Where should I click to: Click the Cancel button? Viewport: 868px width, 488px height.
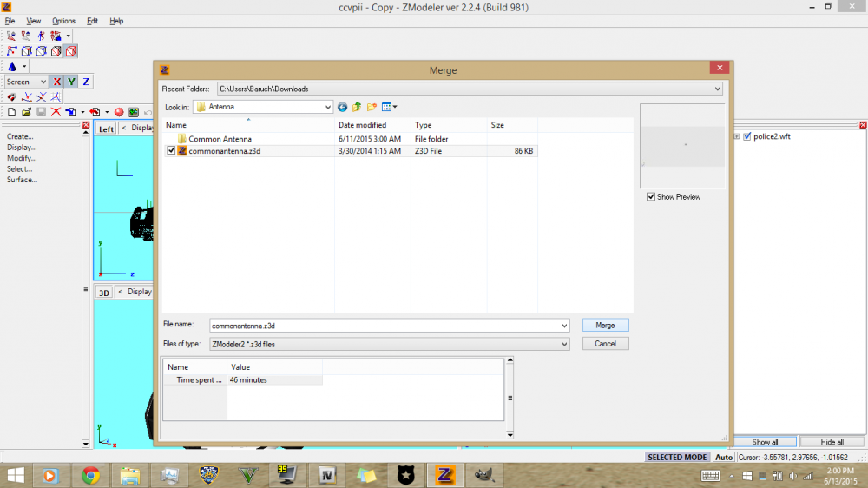click(605, 344)
